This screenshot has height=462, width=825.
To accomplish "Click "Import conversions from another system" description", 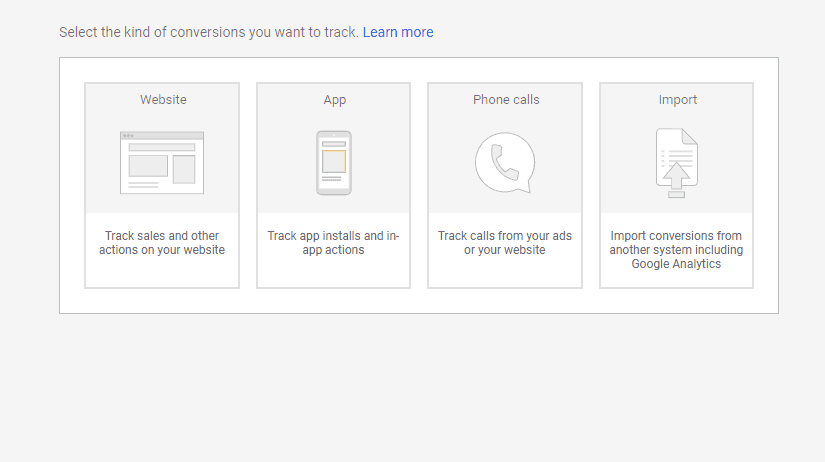I will point(676,243).
